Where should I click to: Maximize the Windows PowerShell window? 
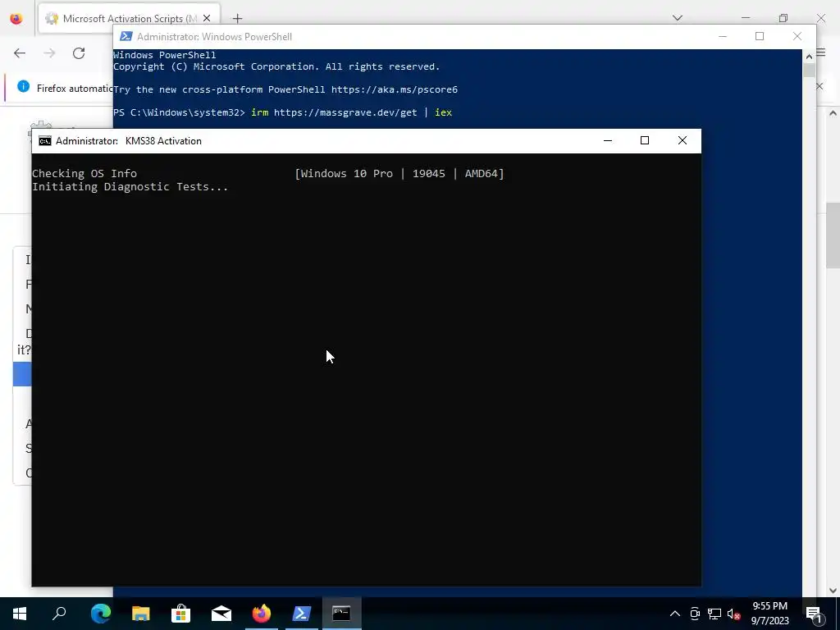pos(760,36)
